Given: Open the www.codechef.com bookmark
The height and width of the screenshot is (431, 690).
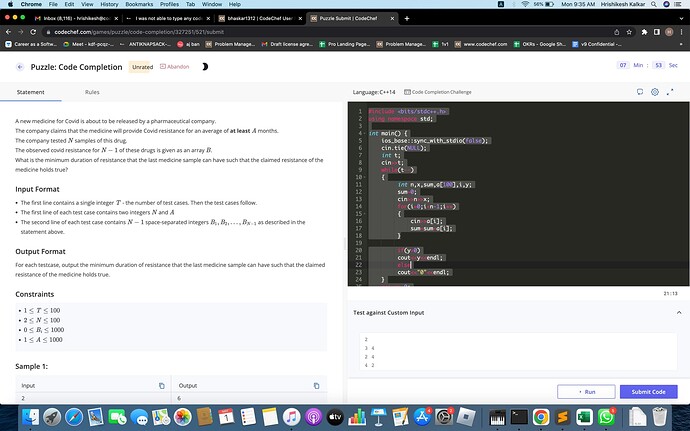Looking at the screenshot, I should [x=481, y=44].
